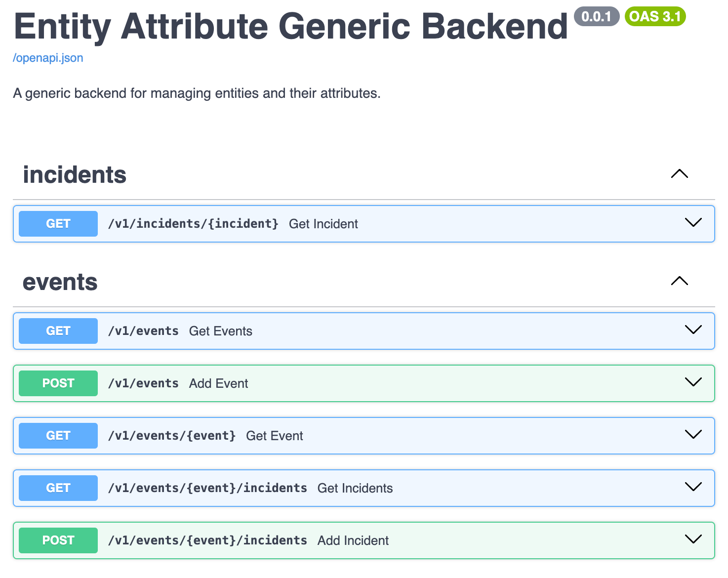Expand the Get Incident endpoint arrow
This screenshot has width=728, height=578.
[x=693, y=223]
